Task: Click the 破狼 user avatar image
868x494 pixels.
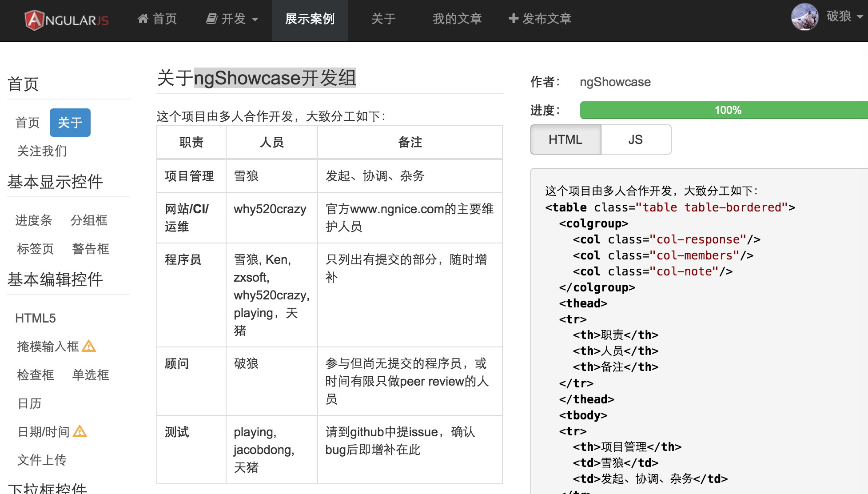Action: click(804, 17)
